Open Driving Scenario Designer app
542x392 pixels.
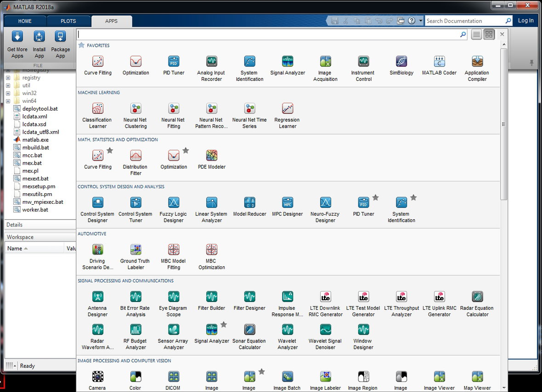pyautogui.click(x=97, y=257)
